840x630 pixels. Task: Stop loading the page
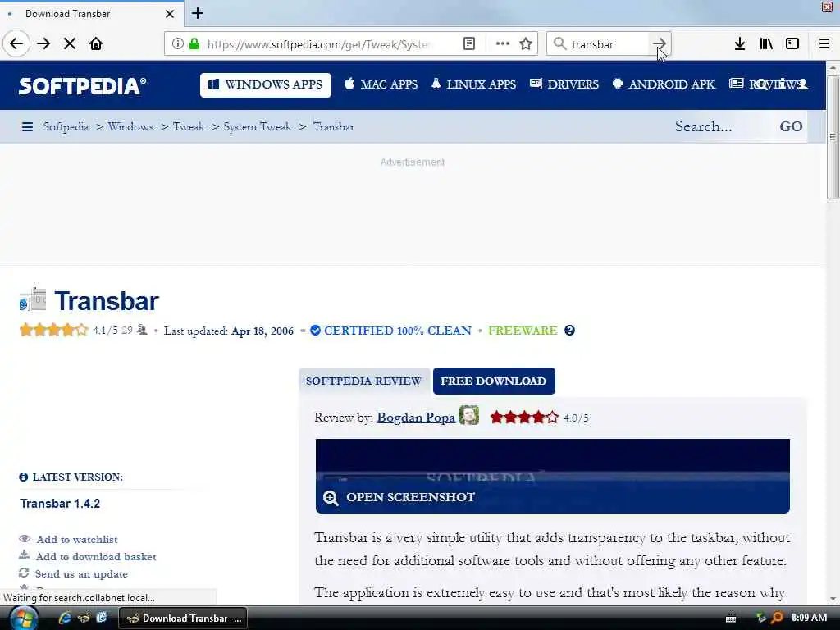coord(70,44)
